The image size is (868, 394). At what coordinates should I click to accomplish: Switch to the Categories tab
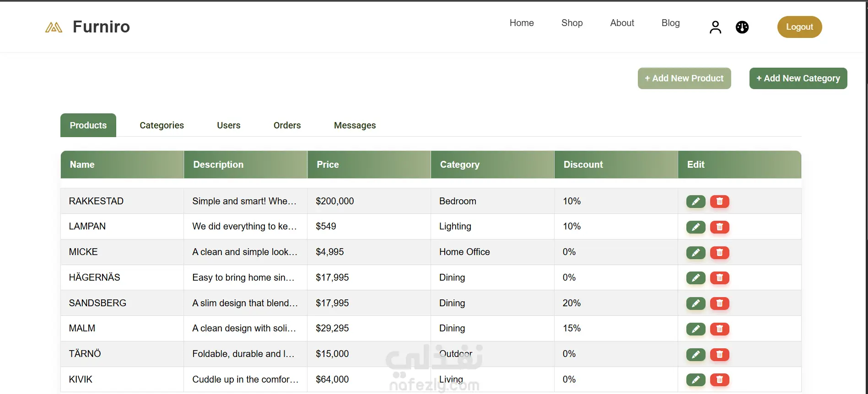tap(162, 125)
